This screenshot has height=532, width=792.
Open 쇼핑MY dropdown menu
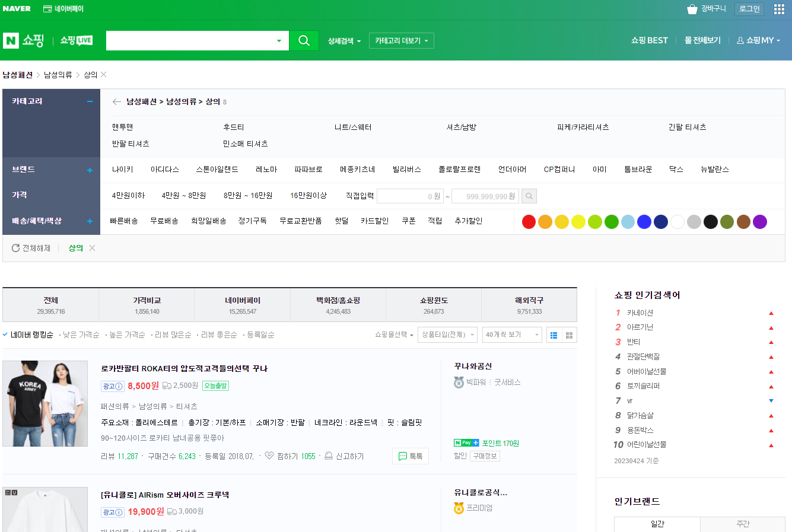click(758, 40)
